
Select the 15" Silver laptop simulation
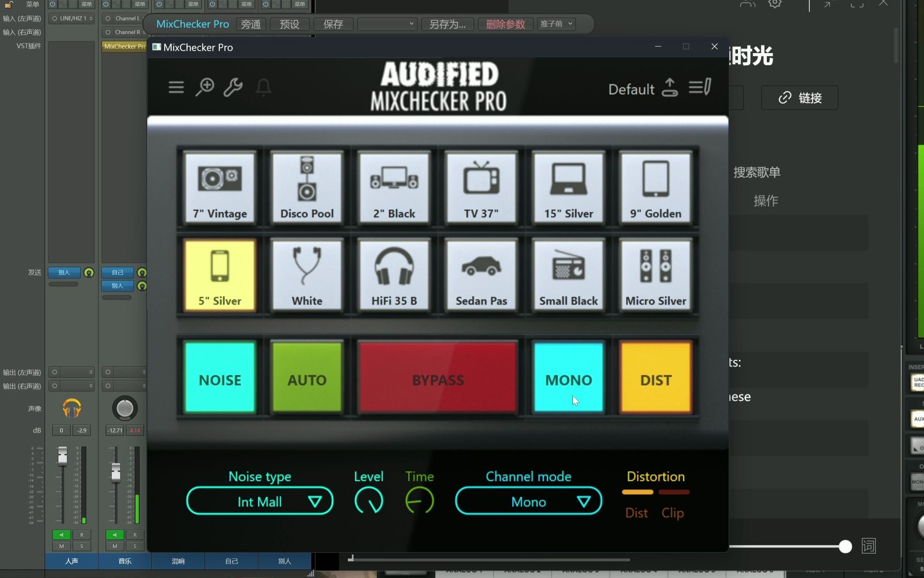(x=568, y=187)
